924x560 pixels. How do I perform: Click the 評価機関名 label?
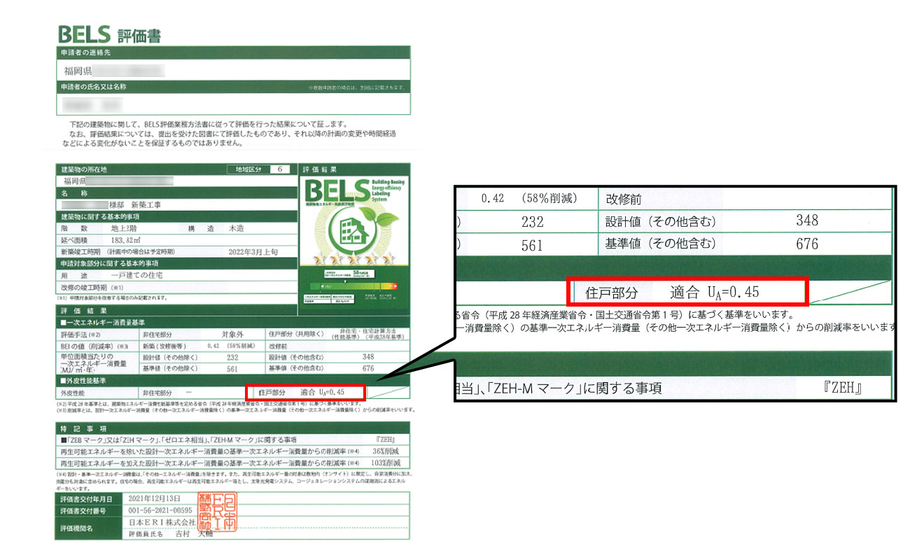(76, 528)
